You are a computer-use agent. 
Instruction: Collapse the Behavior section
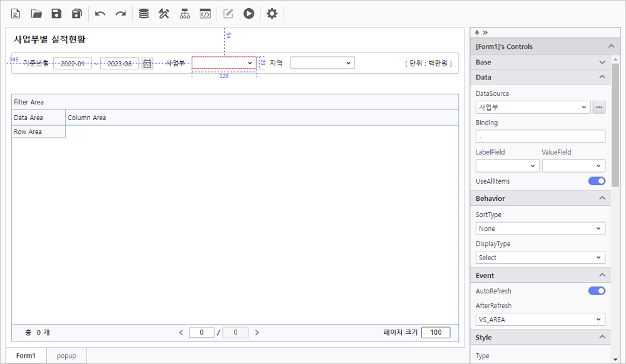(x=602, y=198)
